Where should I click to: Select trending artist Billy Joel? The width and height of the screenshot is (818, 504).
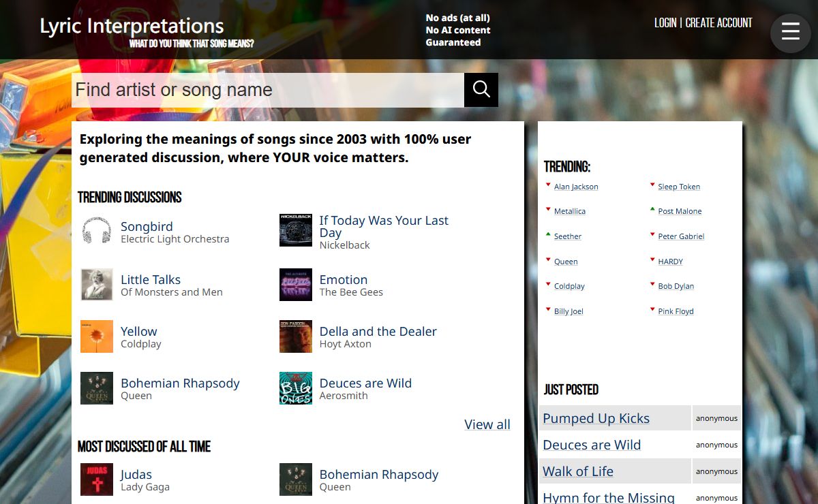569,311
